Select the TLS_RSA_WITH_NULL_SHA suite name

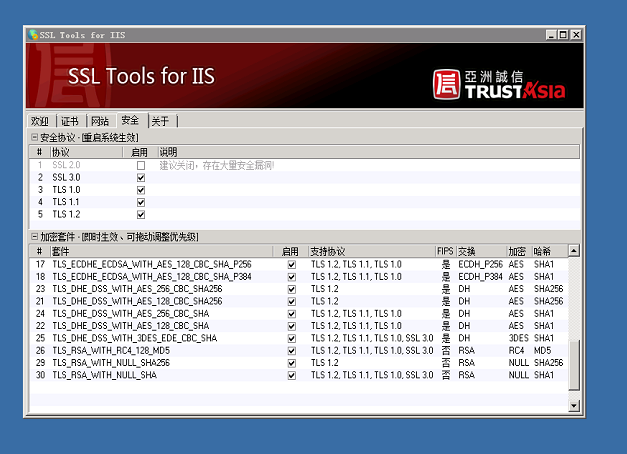(105, 376)
